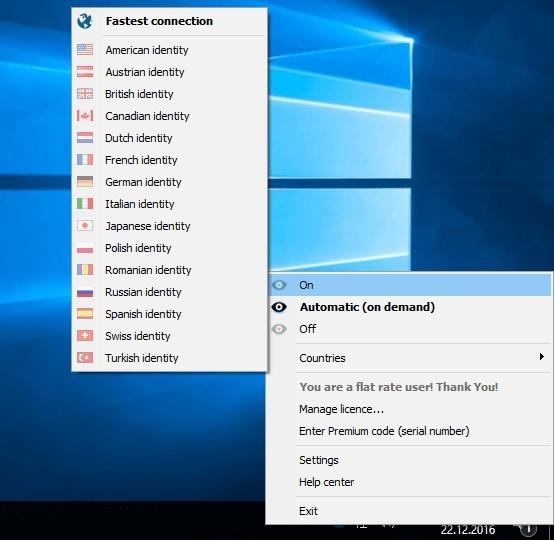Click the American flag icon

click(x=85, y=50)
